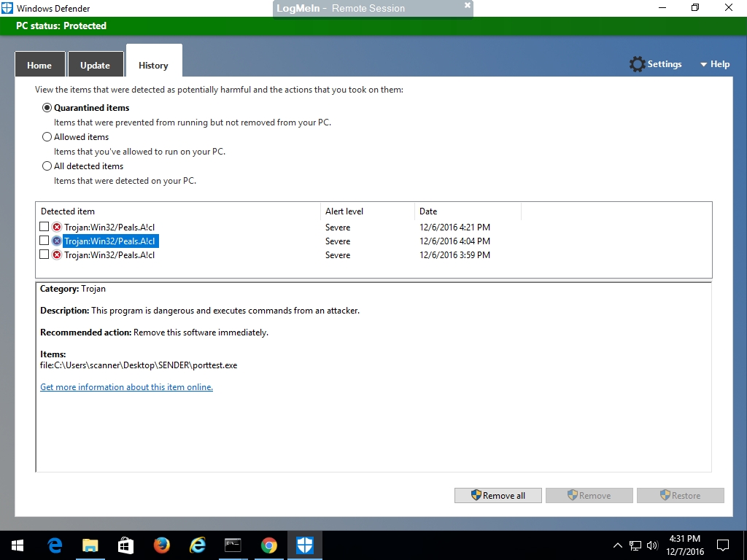Select Trojan entry dated 12/6/2016 3:59 PM
Image resolution: width=747 pixels, height=560 pixels.
pos(373,254)
